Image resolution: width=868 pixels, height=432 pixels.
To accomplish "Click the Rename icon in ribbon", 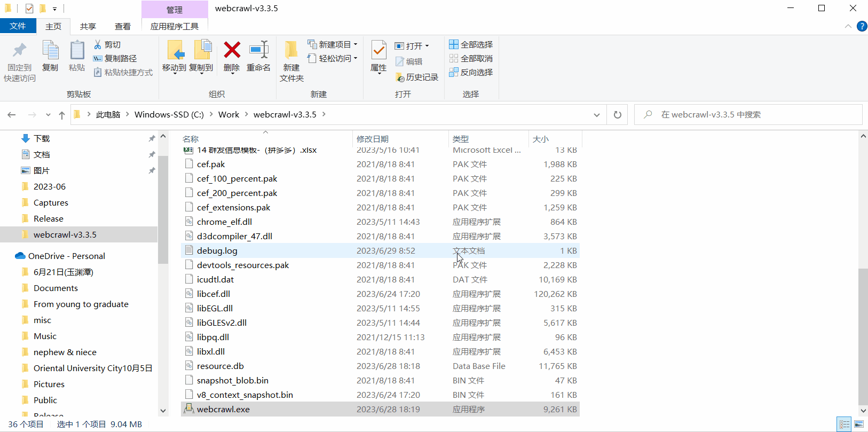I will [258, 51].
